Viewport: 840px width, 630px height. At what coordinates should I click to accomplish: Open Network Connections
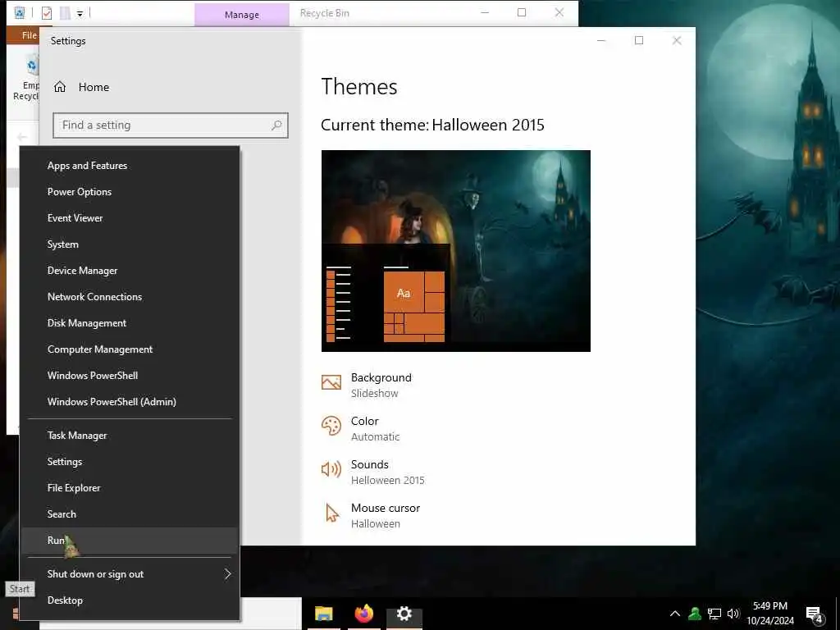(x=130, y=297)
